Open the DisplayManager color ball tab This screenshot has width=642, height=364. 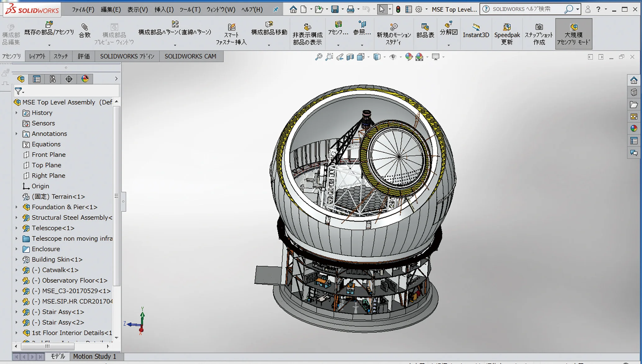(x=85, y=79)
